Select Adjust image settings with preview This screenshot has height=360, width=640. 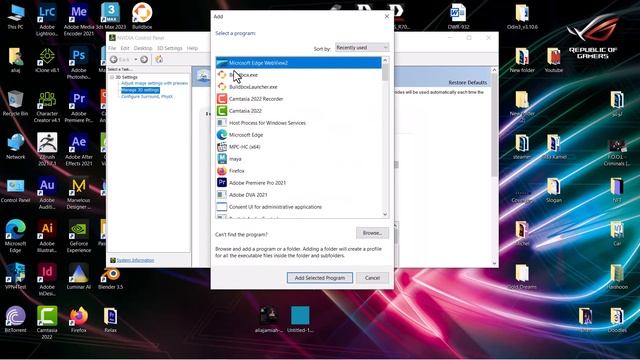(154, 83)
